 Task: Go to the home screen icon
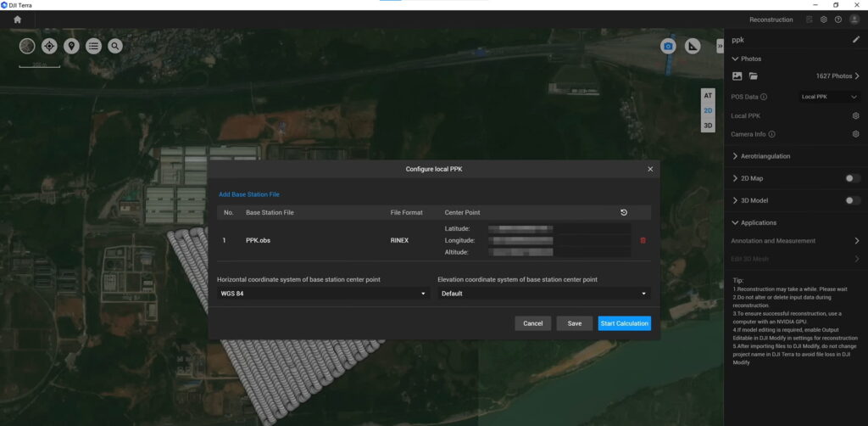18,20
